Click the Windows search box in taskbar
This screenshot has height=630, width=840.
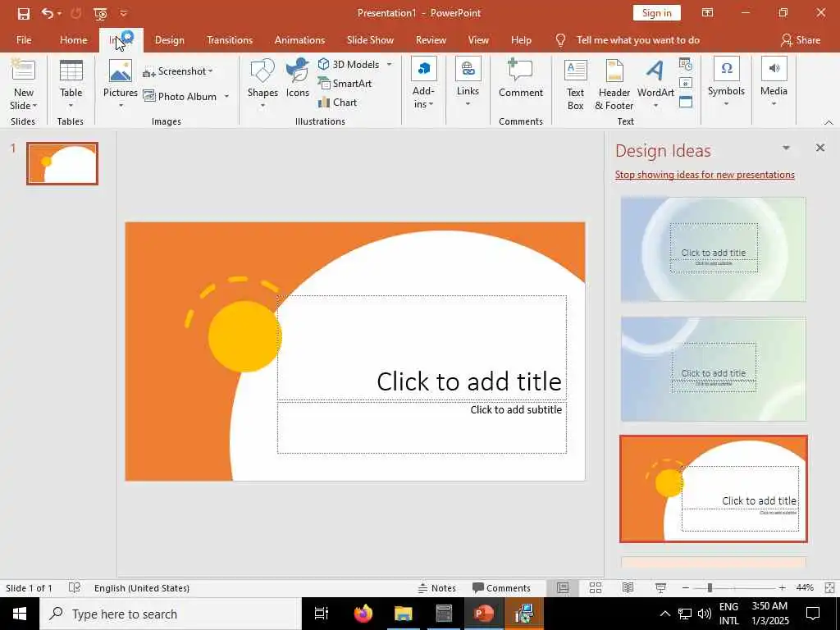[x=171, y=614]
